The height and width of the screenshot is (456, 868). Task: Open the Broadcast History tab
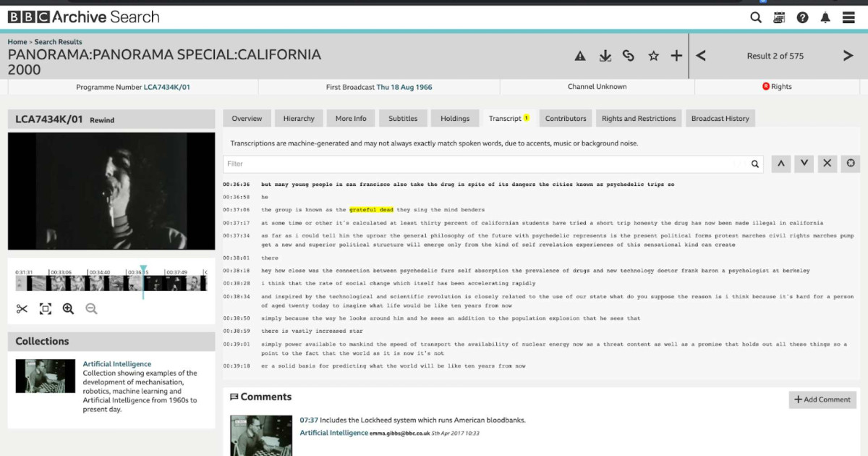tap(720, 119)
